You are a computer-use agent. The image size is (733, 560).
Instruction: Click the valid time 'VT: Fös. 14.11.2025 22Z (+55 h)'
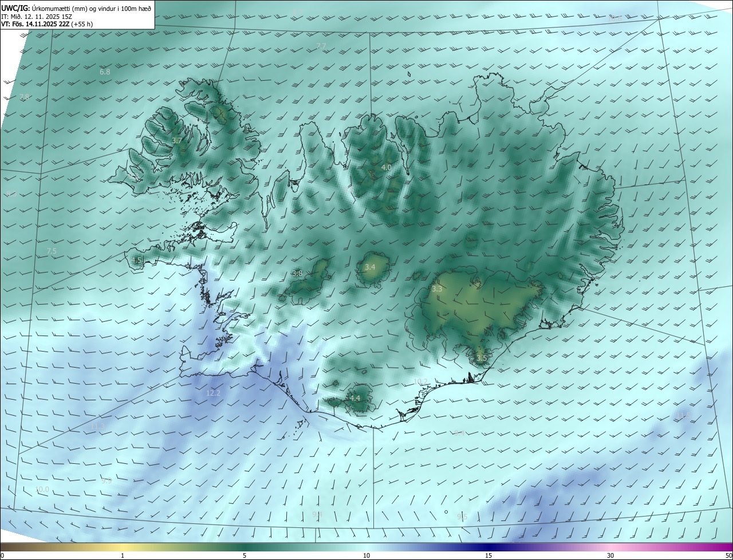tap(47, 24)
